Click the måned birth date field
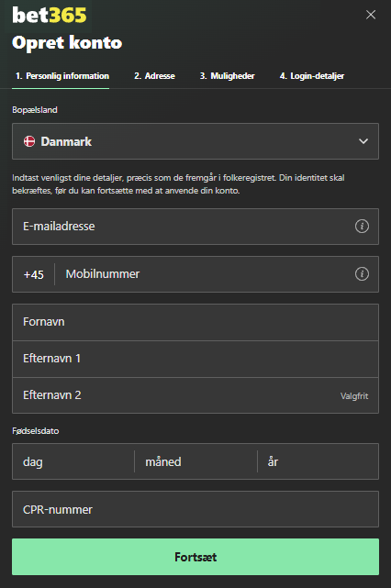This screenshot has width=391, height=588. tap(195, 461)
